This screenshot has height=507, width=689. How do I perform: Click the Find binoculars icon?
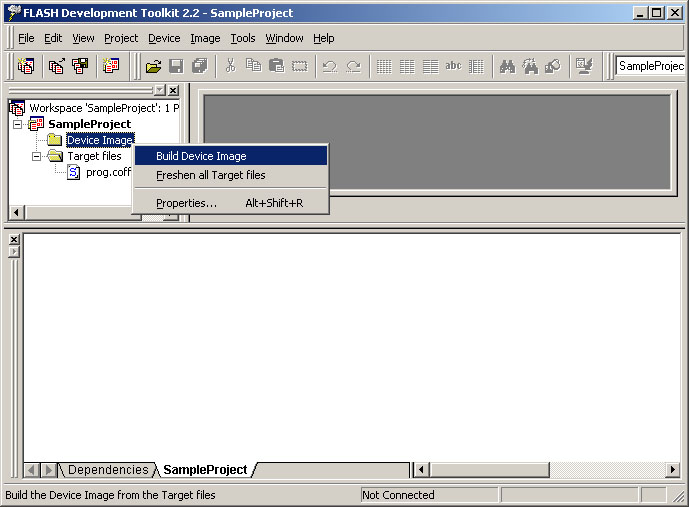click(507, 66)
